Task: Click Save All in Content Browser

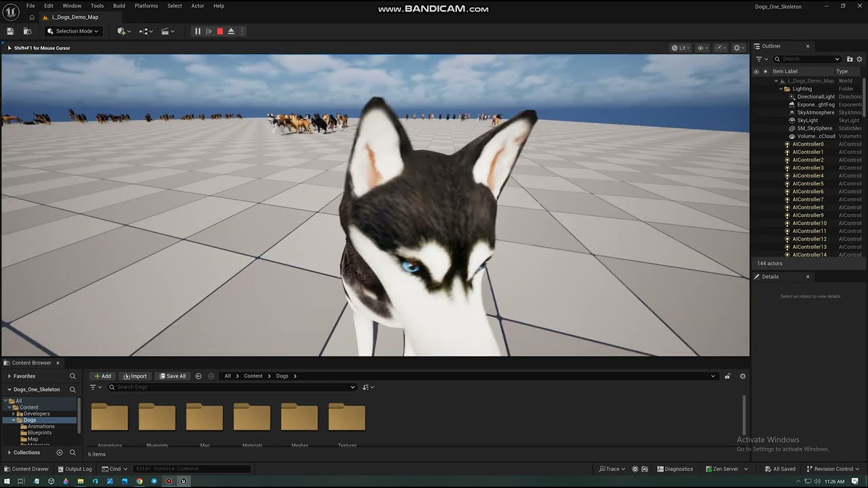Action: [172, 376]
